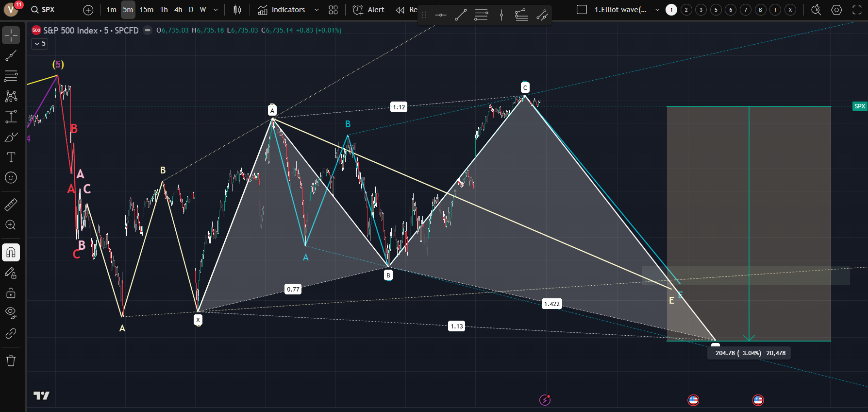Open the Fibonacci and Gann tools

(x=11, y=76)
